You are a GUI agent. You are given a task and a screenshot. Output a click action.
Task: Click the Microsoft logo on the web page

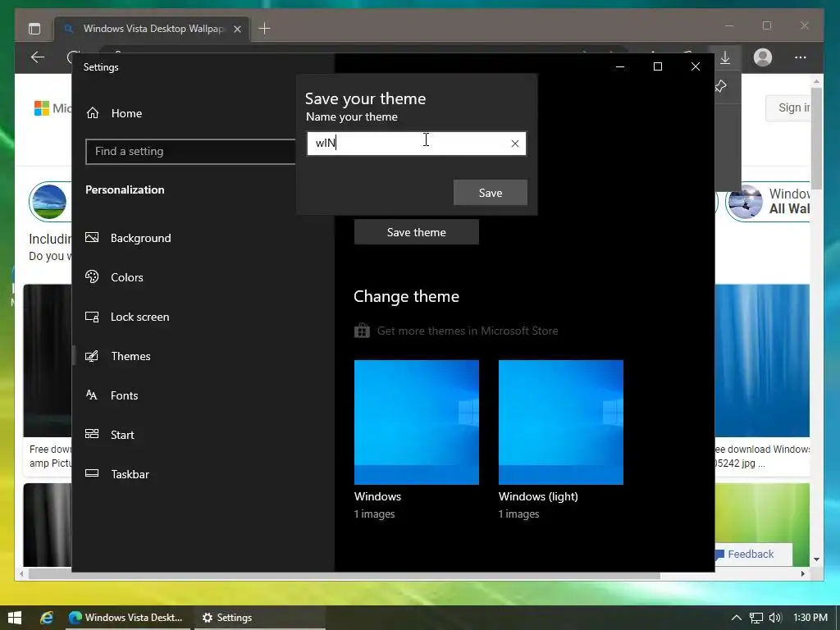pos(42,108)
